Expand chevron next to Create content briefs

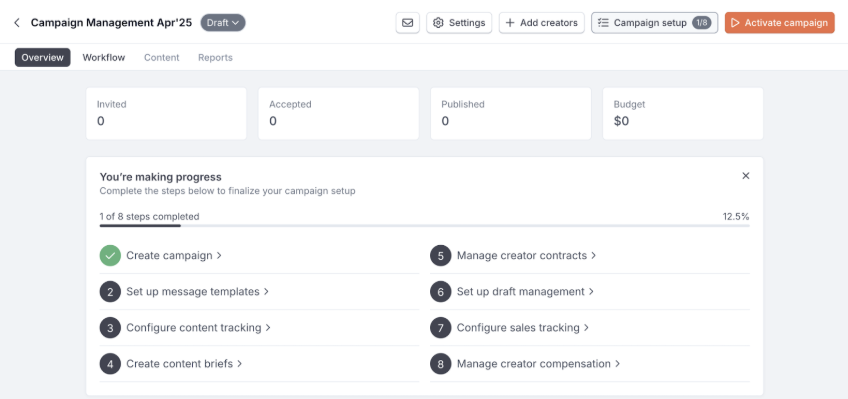(x=240, y=364)
